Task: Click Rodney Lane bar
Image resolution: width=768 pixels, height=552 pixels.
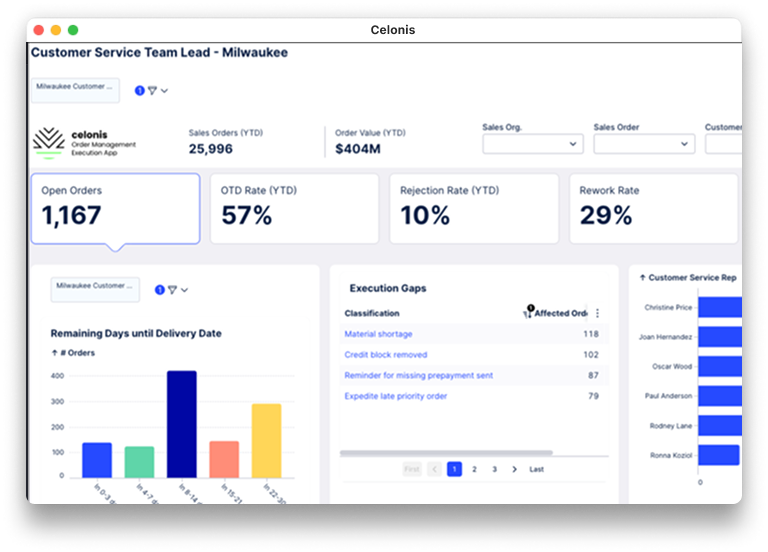Action: [720, 426]
